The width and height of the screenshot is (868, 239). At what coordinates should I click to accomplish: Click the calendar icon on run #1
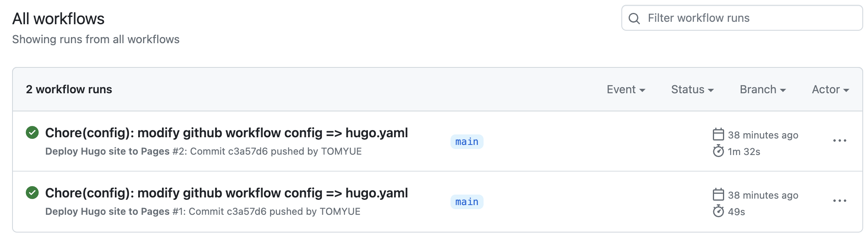718,195
